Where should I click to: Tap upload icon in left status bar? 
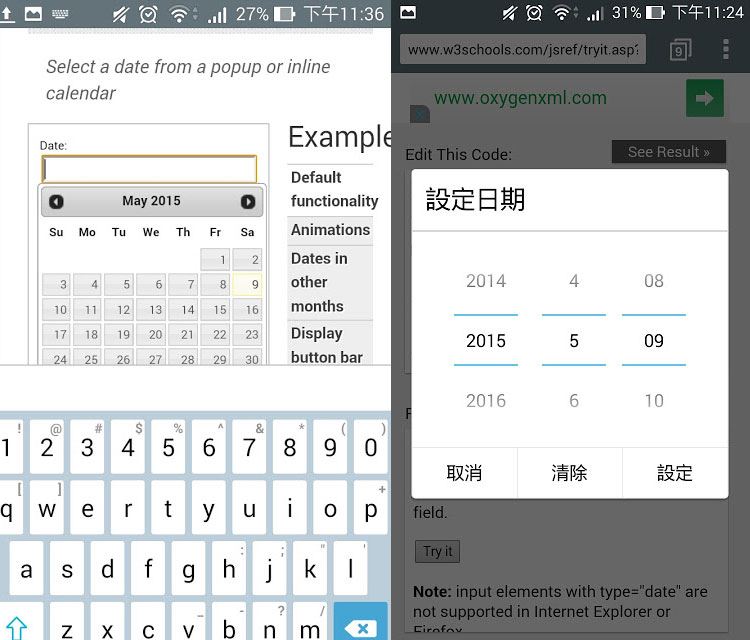pyautogui.click(x=7, y=14)
